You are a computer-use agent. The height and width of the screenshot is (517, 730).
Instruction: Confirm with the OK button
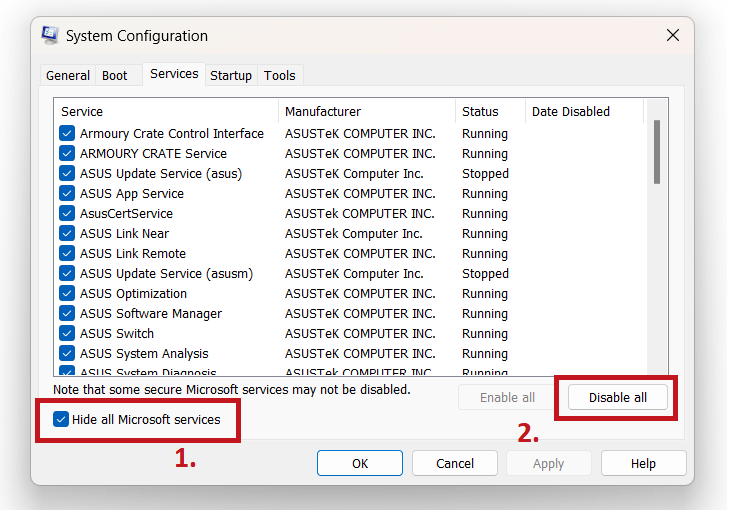tap(361, 465)
